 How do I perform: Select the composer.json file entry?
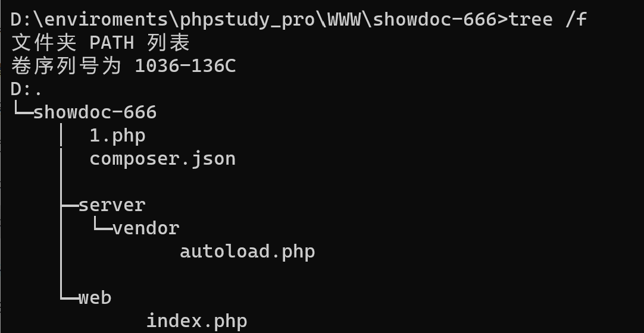[162, 159]
